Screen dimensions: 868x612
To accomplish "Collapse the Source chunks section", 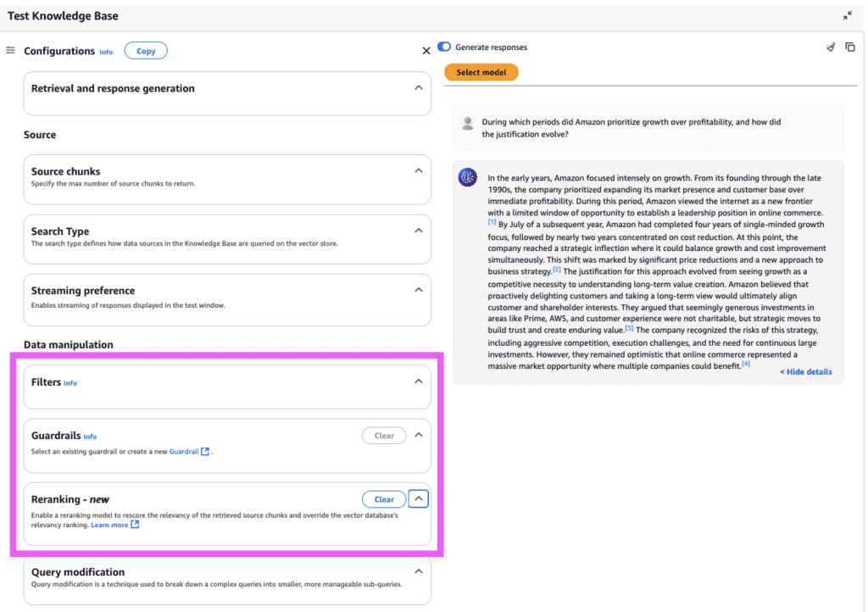I will pos(418,170).
